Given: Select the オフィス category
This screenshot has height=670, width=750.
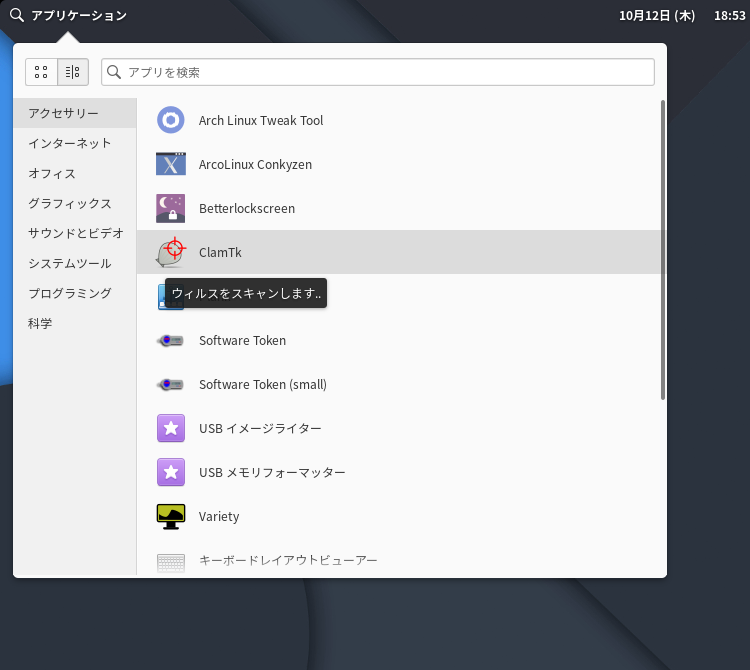Looking at the screenshot, I should click(75, 173).
